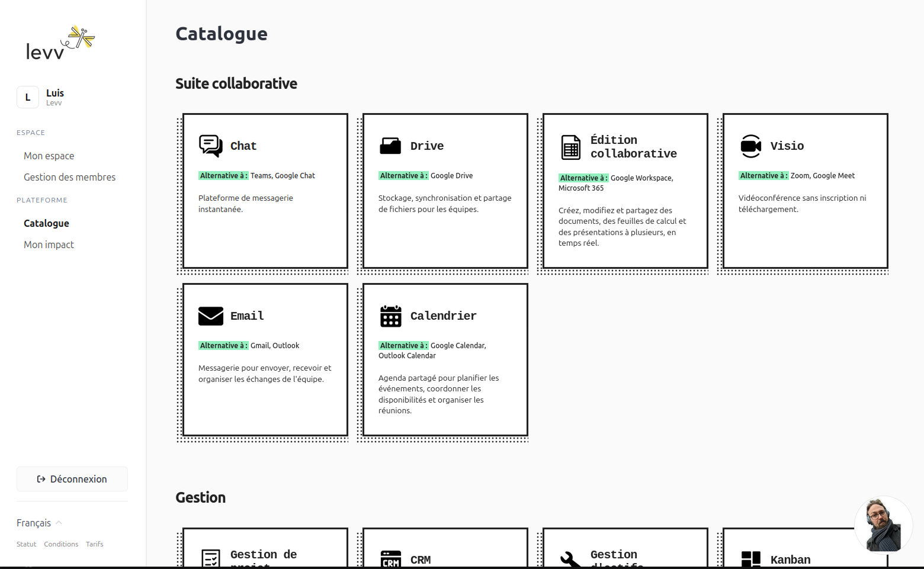
Task: Click the Alternative à label on Drive card
Action: coord(403,176)
